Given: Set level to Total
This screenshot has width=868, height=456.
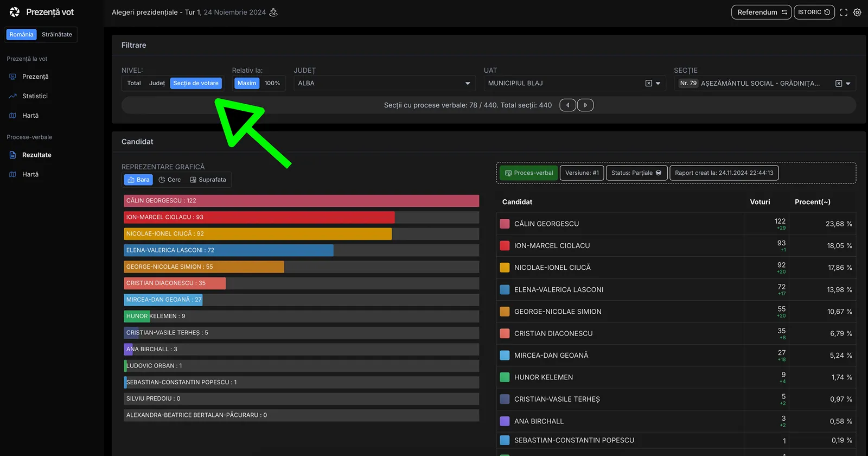Looking at the screenshot, I should (134, 83).
